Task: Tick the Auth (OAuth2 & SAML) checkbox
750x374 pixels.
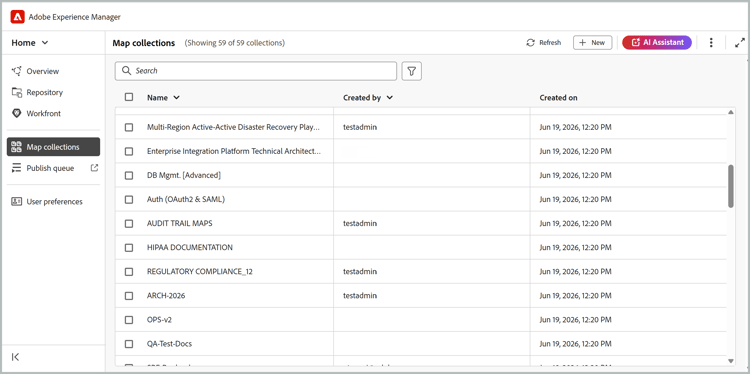Action: (x=129, y=199)
